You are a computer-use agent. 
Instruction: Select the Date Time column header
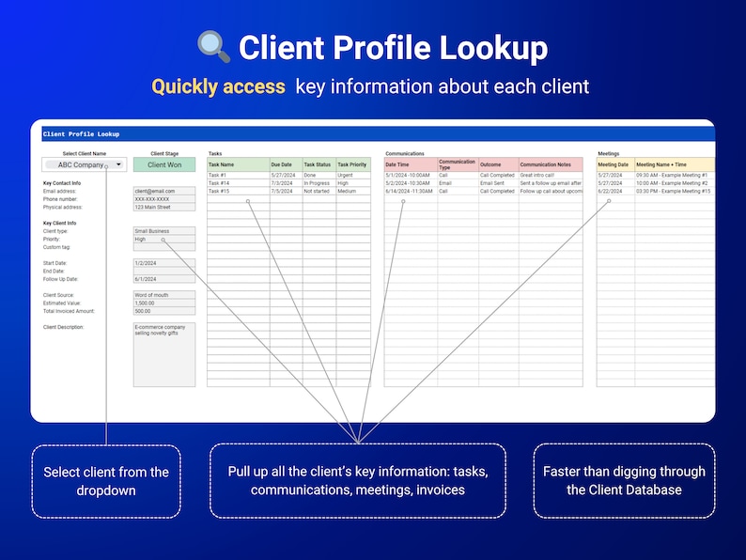tap(411, 164)
